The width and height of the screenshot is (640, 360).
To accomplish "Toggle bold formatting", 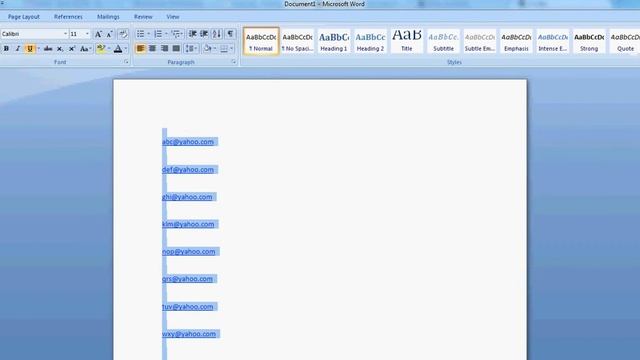I will coord(6,49).
